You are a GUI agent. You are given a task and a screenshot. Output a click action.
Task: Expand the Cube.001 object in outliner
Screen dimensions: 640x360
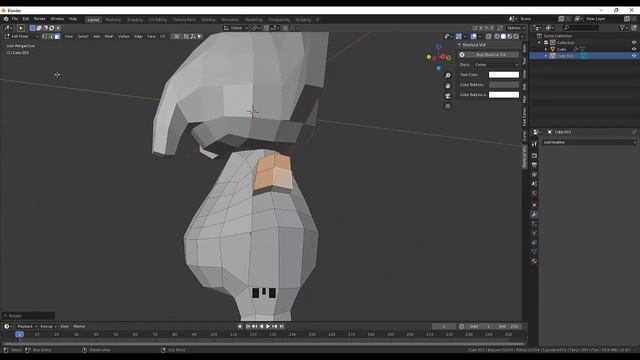pyautogui.click(x=546, y=56)
